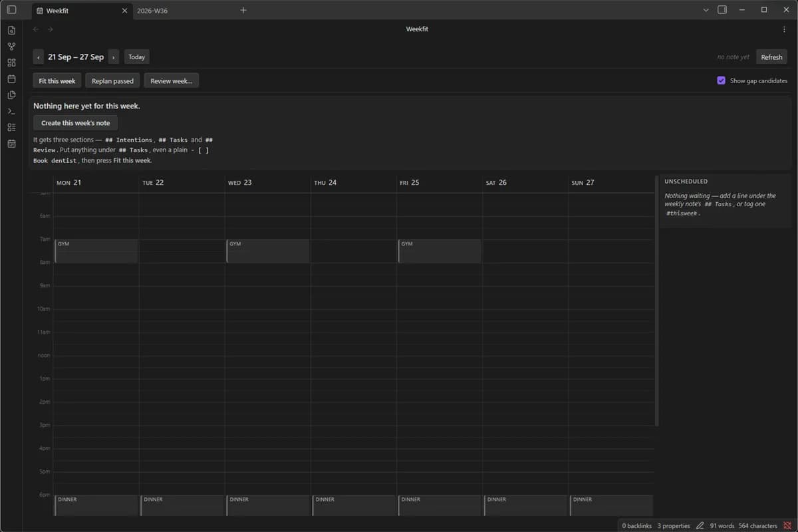Image resolution: width=798 pixels, height=532 pixels.
Task: Navigate back with the left arrow
Action: coord(36,29)
